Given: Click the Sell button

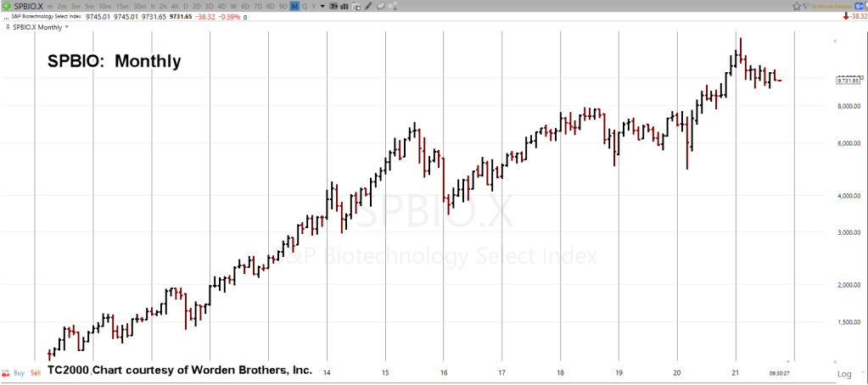Looking at the screenshot, I should (36, 372).
